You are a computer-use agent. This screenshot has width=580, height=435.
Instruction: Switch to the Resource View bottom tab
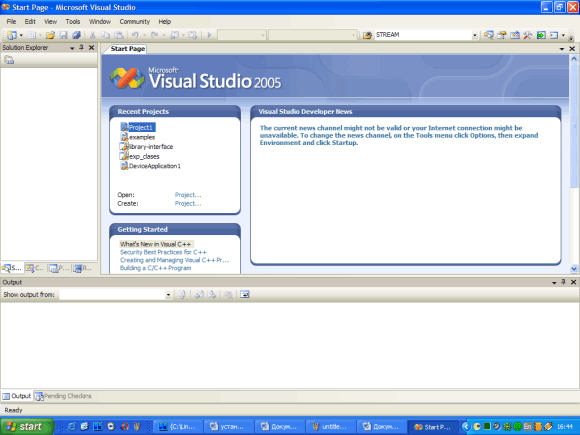coord(82,268)
